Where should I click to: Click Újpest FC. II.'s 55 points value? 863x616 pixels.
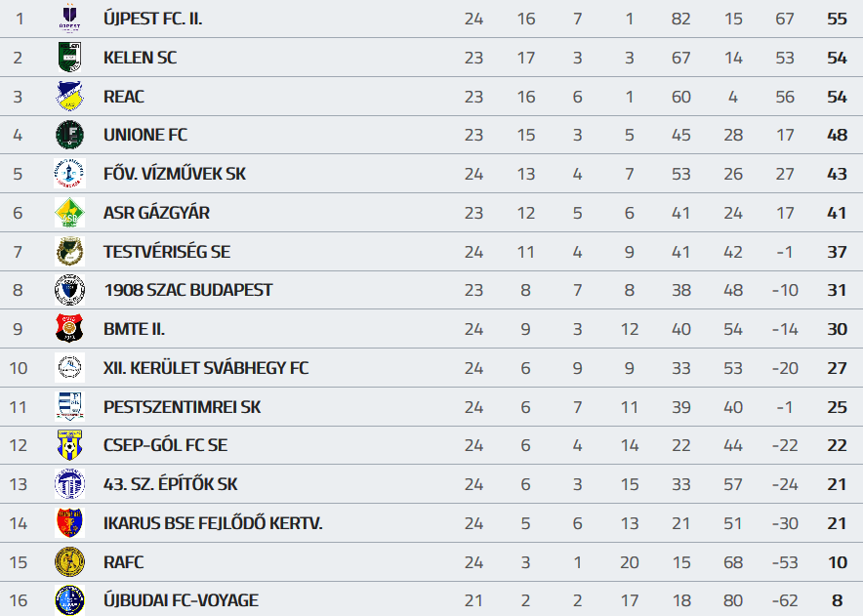(x=837, y=19)
